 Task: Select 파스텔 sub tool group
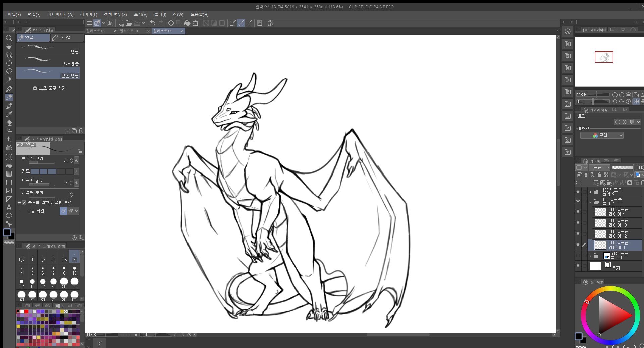pos(67,38)
